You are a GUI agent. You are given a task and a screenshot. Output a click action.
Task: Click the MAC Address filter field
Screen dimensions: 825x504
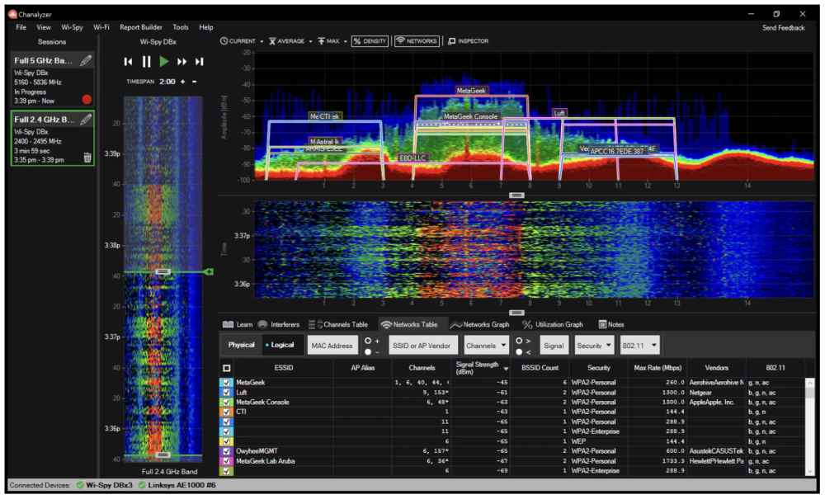point(330,345)
